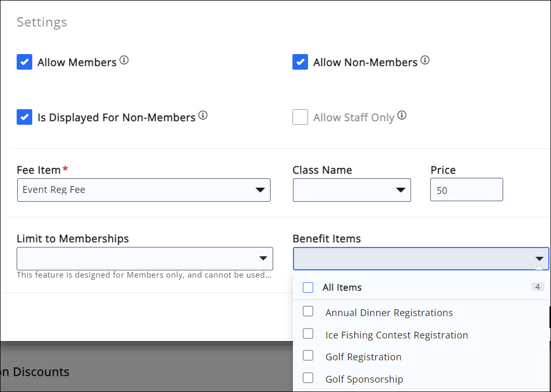Screen dimensions: 551x392
Task: Click info icon next to Allow Staff Only
Action: pos(402,115)
